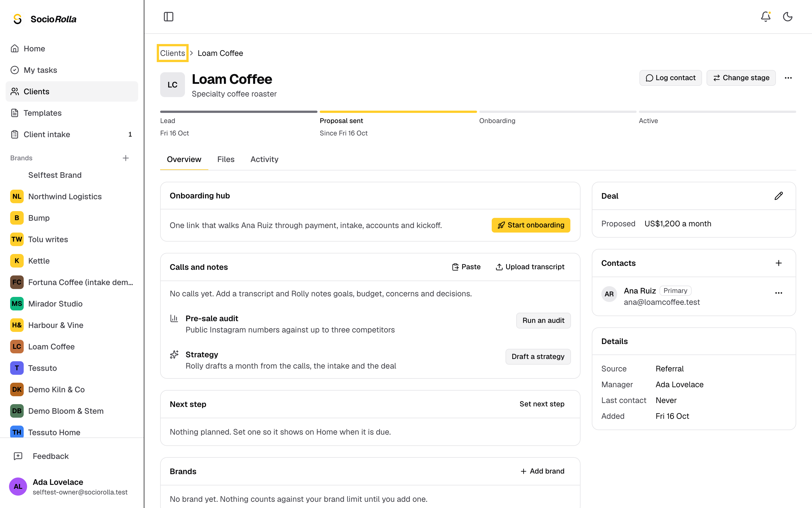The width and height of the screenshot is (812, 508).
Task: Open the Mirador Studio brand avatar
Action: pos(17,304)
